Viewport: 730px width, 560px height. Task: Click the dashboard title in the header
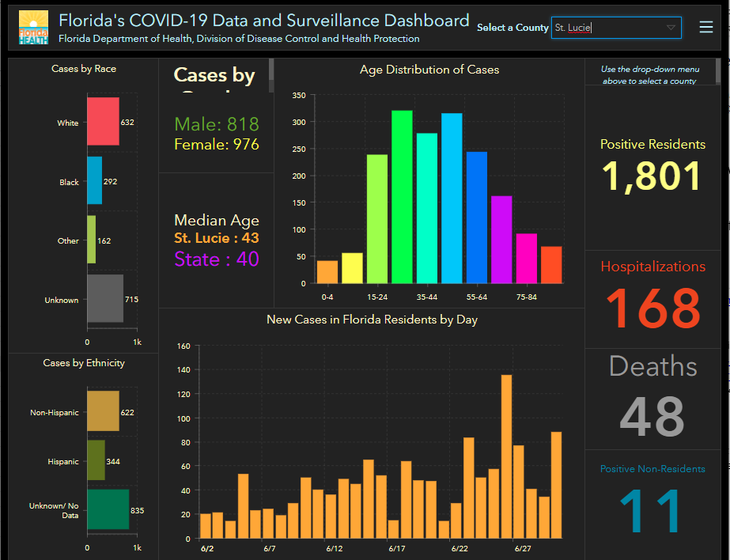[264, 21]
